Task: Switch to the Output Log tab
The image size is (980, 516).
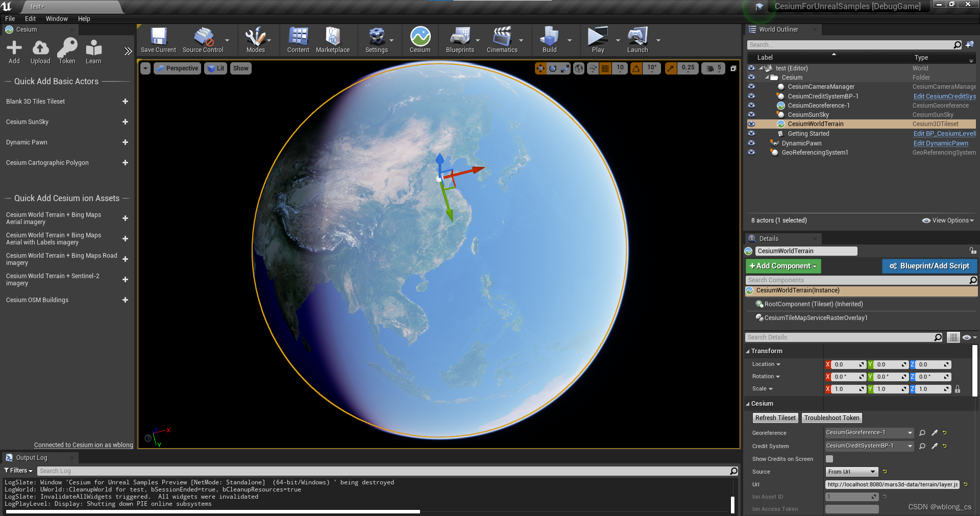Action: [32, 457]
